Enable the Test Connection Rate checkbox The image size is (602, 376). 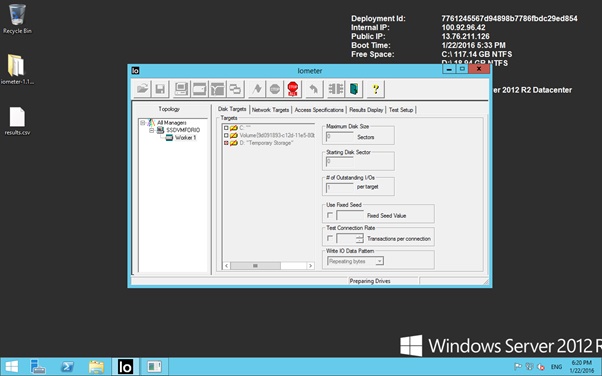pos(329,238)
